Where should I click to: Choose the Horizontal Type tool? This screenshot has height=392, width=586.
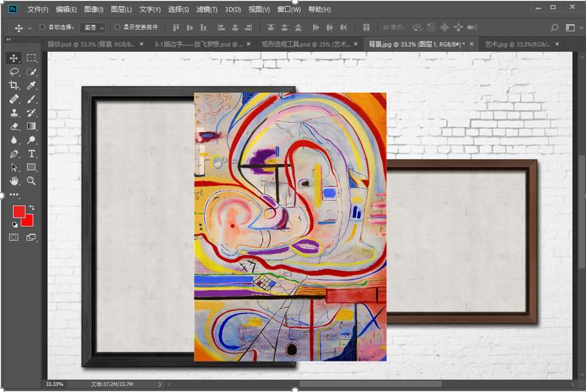(31, 154)
